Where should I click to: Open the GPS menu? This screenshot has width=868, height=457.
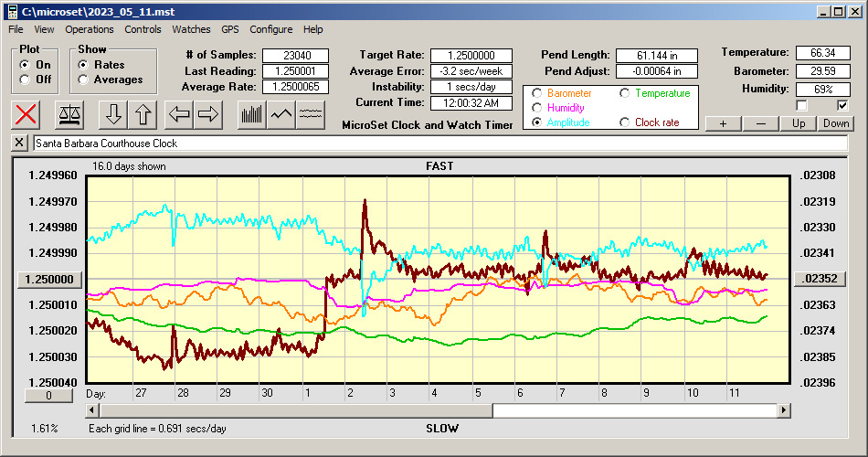(229, 29)
